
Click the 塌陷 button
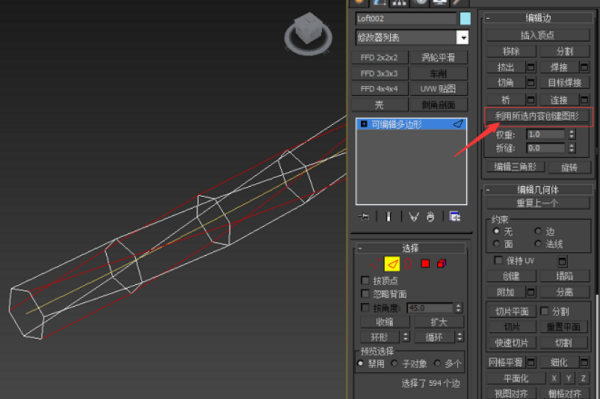point(564,276)
